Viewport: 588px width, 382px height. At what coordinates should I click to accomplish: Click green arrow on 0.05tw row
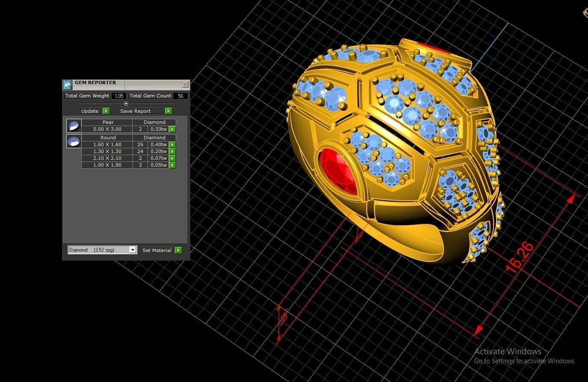click(172, 165)
